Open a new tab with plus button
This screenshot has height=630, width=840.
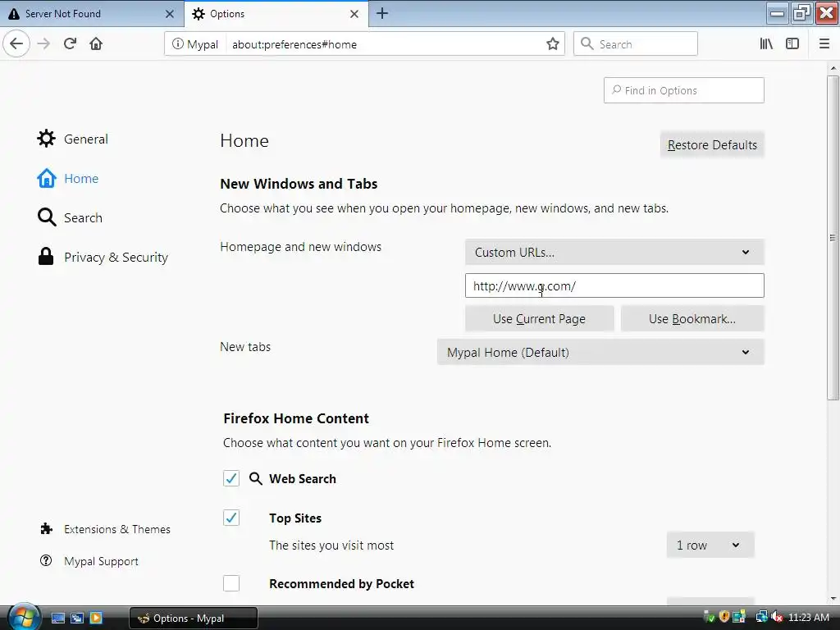pyautogui.click(x=382, y=13)
